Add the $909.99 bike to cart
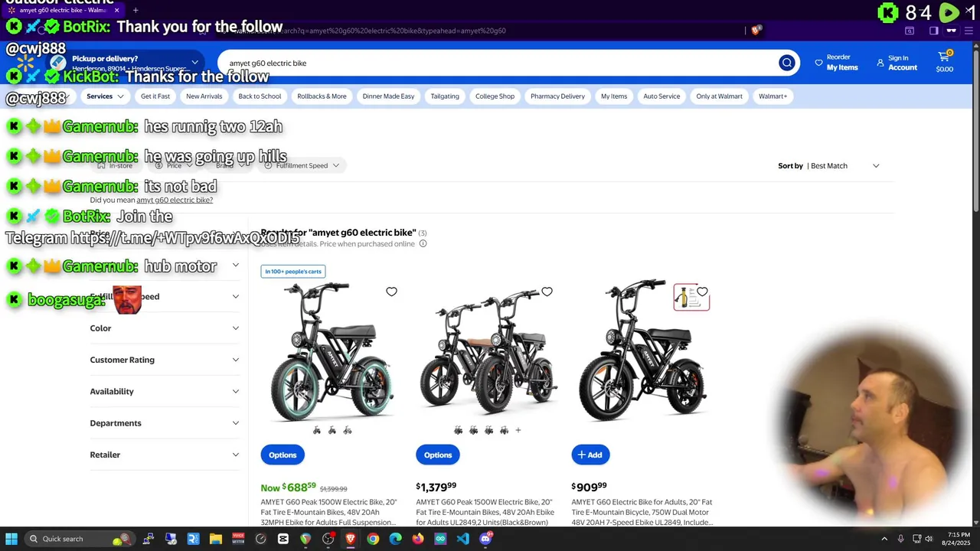Viewport: 980px width, 551px height. coord(590,455)
